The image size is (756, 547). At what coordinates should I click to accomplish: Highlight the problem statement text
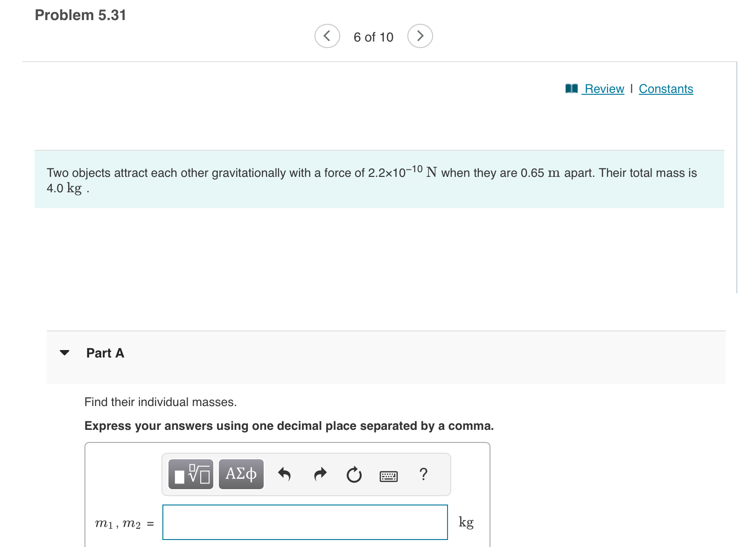coord(371,180)
